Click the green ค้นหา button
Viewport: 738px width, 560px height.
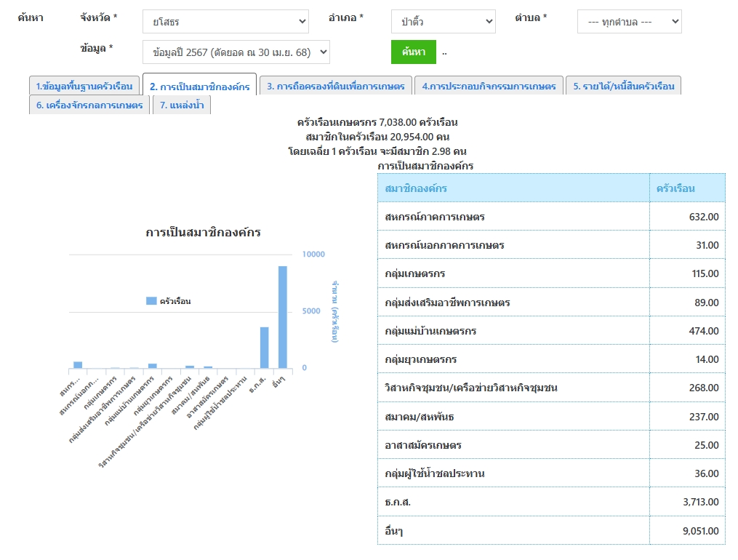pyautogui.click(x=413, y=52)
